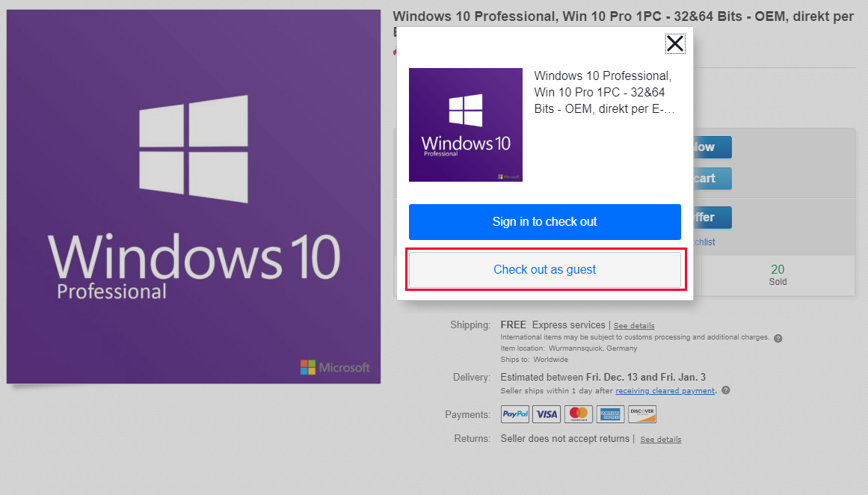Click help icon next to cleared payment
Screen dimensions: 868x495
tap(726, 390)
